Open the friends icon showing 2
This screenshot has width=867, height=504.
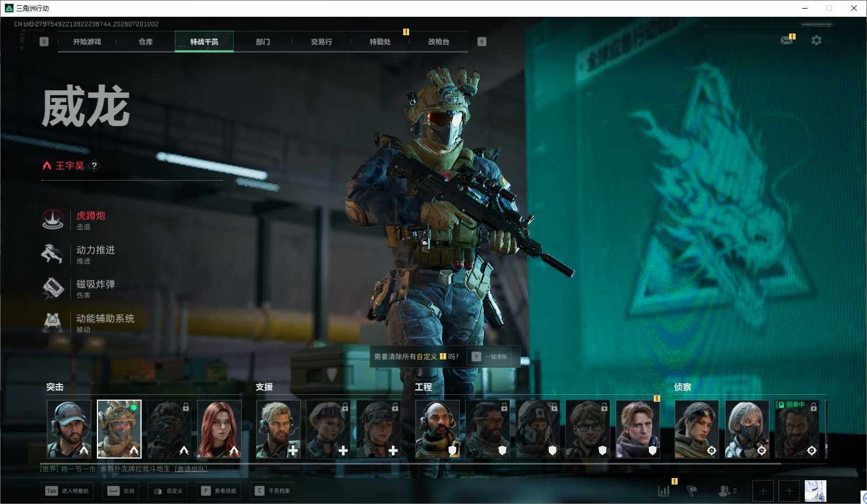coord(727,490)
